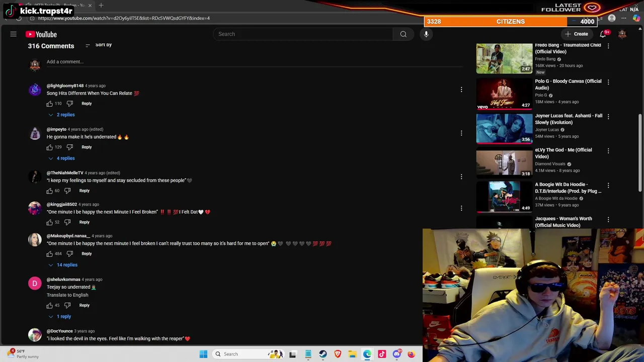Image resolution: width=644 pixels, height=362 pixels.
Task: Open more options for A Boogie video
Action: pyautogui.click(x=608, y=186)
